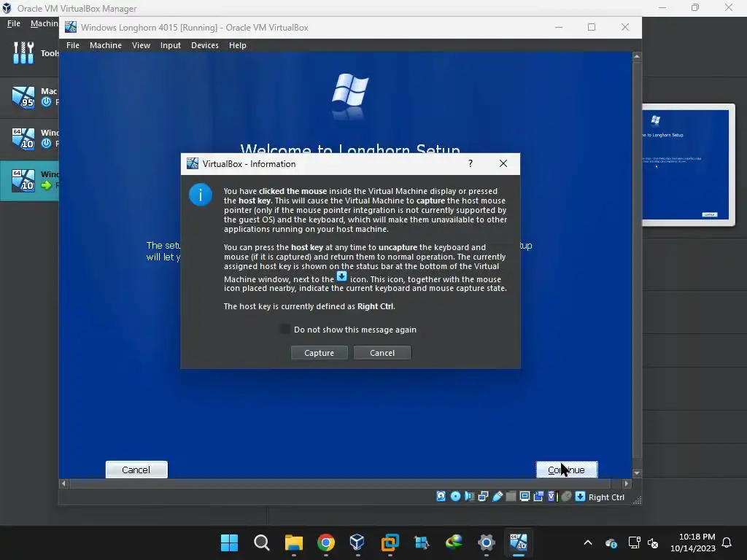Click the keyboard capture arrow icon

[580, 497]
